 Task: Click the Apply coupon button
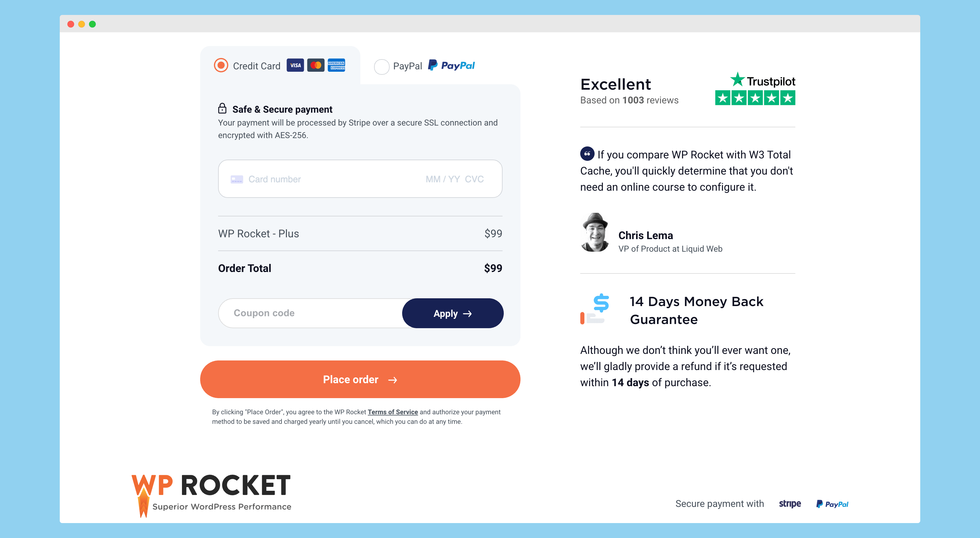452,313
